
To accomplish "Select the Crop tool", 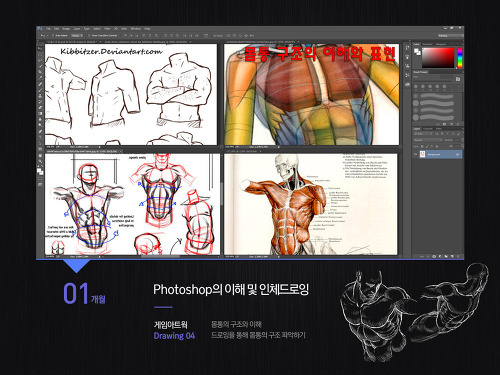I will point(40,72).
